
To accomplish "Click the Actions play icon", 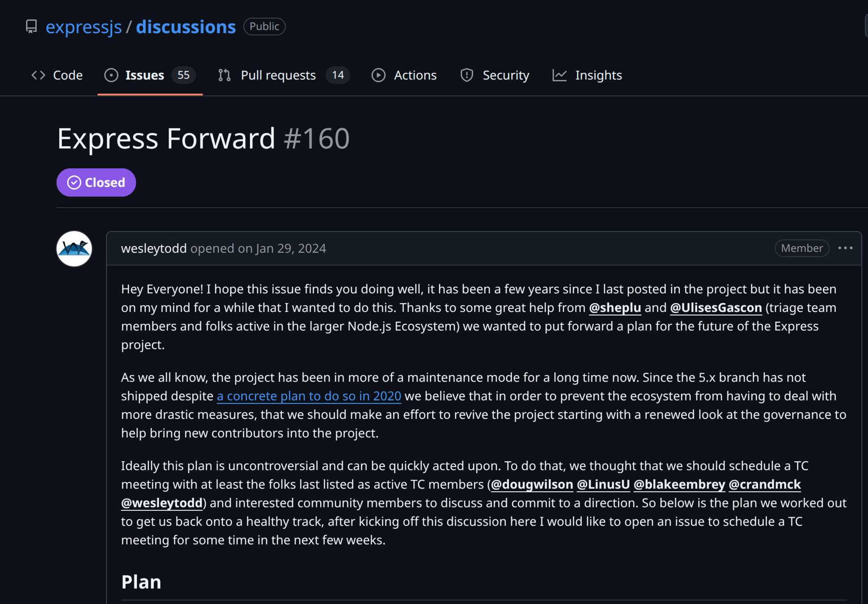I will pyautogui.click(x=378, y=75).
